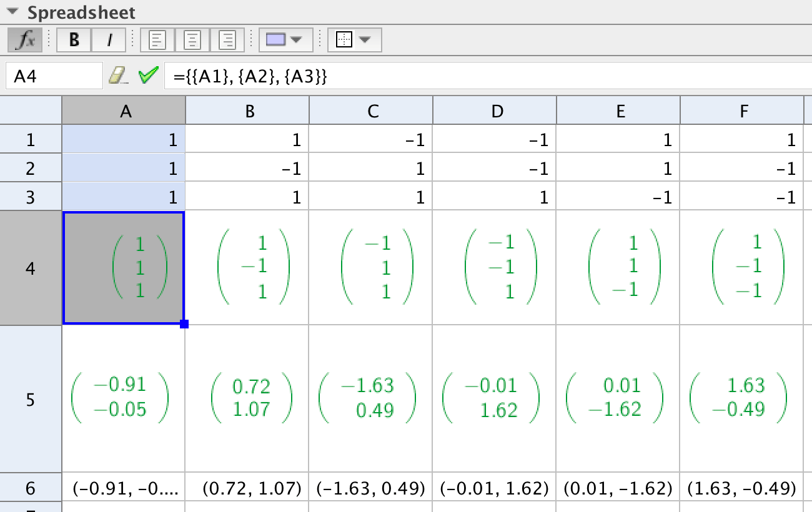Select matrix cell B4 (1, -1, 1)

[247, 268]
